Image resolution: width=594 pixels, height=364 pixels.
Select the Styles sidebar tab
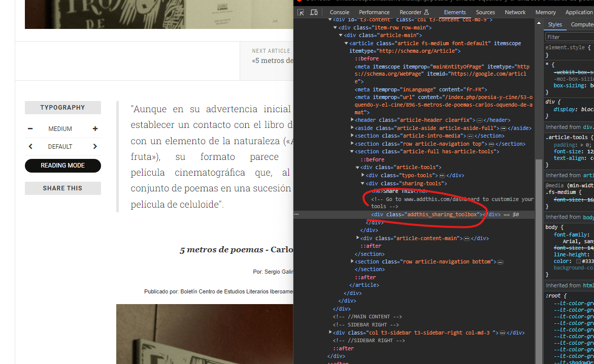pos(555,24)
